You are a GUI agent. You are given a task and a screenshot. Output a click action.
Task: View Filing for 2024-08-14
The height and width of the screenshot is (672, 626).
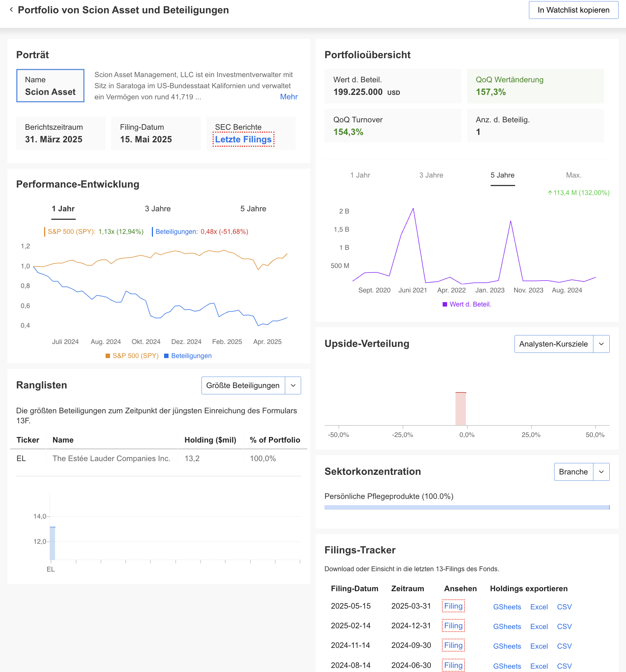click(453, 665)
